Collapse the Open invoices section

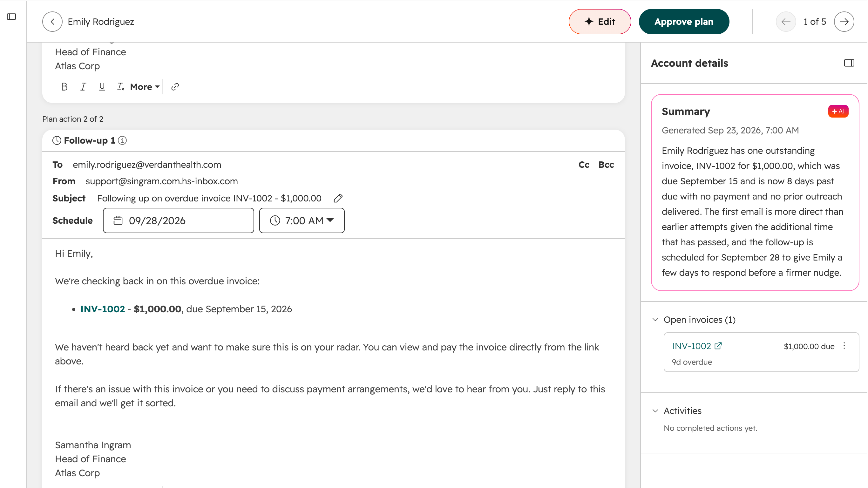(x=655, y=320)
